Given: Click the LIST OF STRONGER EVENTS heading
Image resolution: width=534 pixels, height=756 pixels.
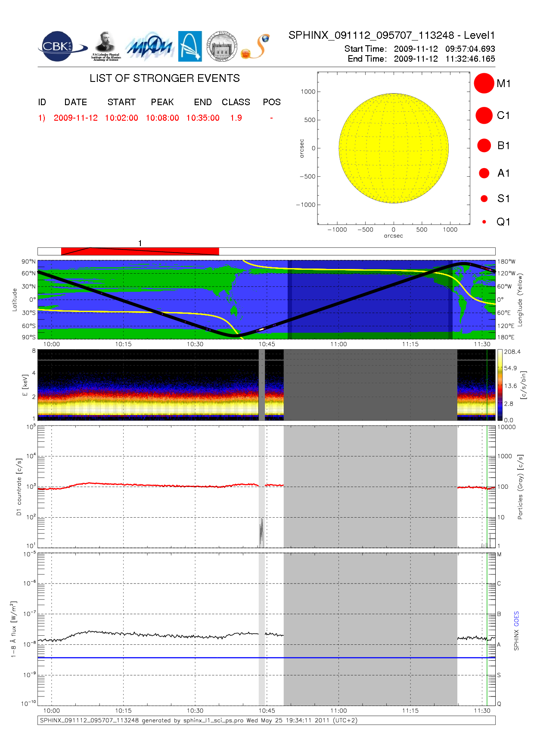Looking at the screenshot, I should [x=165, y=78].
